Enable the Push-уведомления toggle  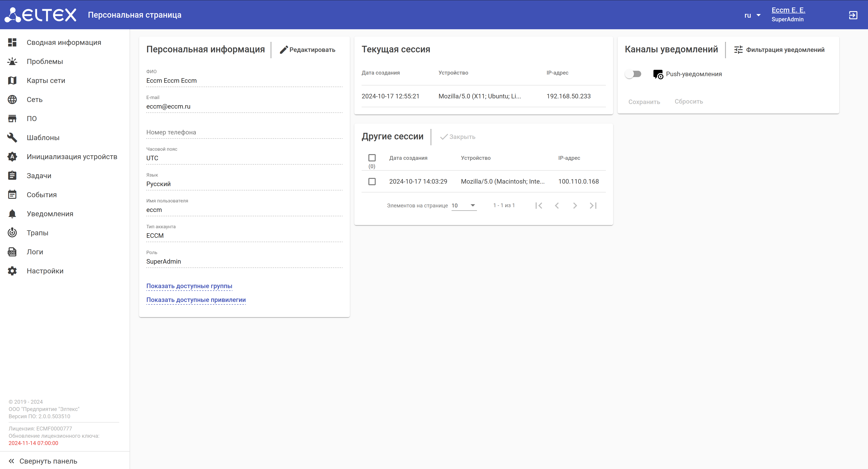(633, 74)
